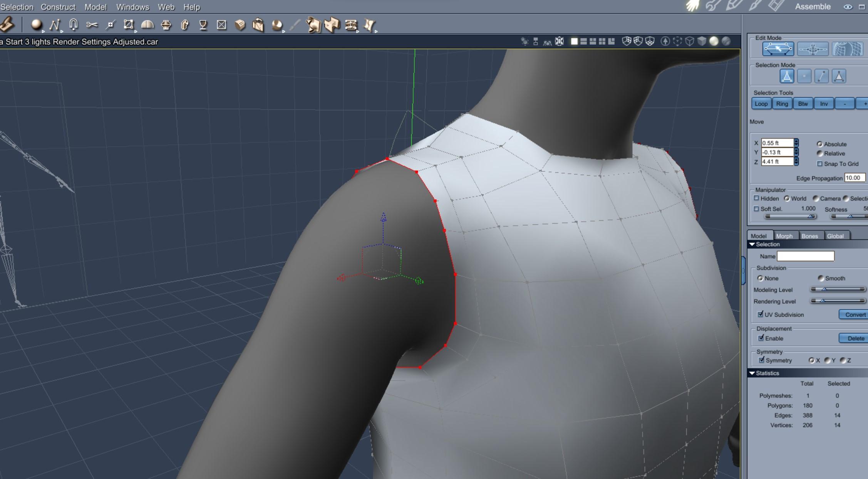The image size is (868, 479).
Task: Collapse the Selection section
Action: [752, 244]
